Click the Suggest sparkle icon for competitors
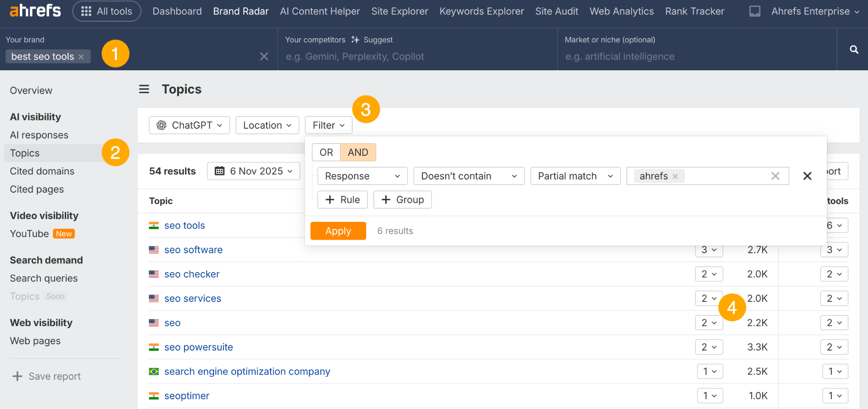 click(x=355, y=39)
